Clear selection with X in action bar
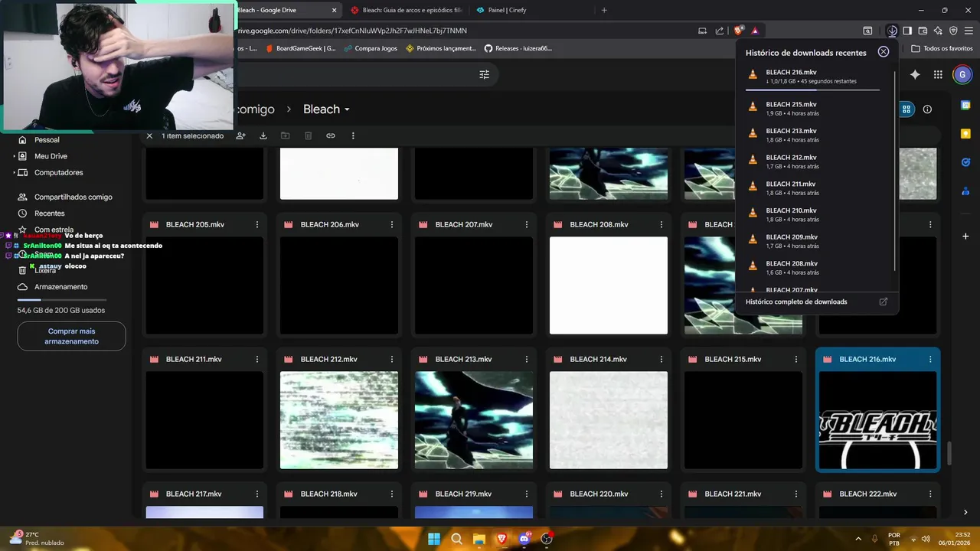Screen dimensions: 980x551 pyautogui.click(x=149, y=135)
